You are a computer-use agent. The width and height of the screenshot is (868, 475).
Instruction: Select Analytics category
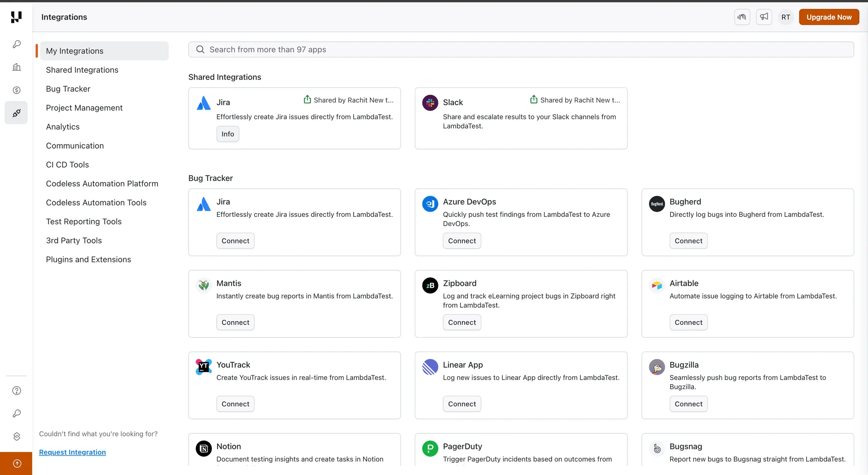pyautogui.click(x=63, y=127)
